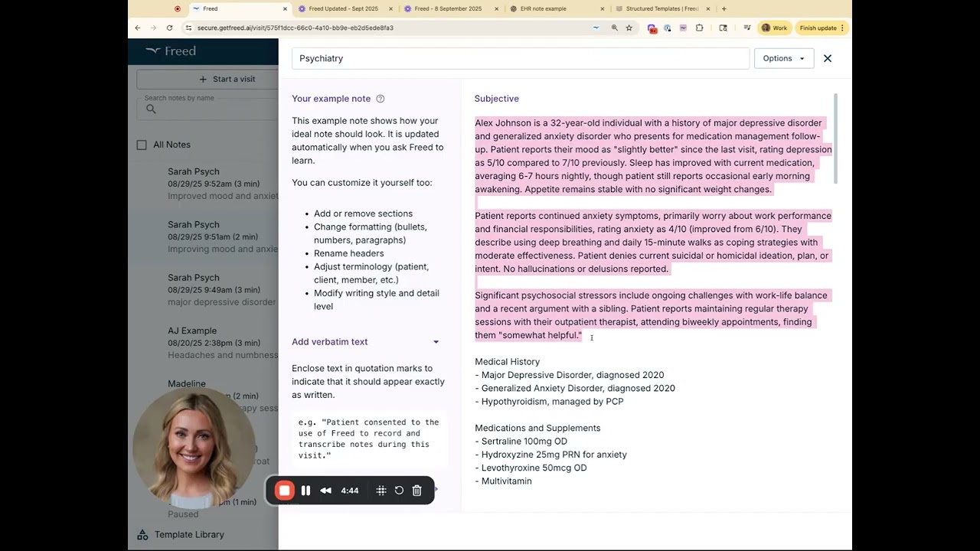Viewport: 980px width, 551px height.
Task: Close the Psychiatry template panel
Action: 828,58
